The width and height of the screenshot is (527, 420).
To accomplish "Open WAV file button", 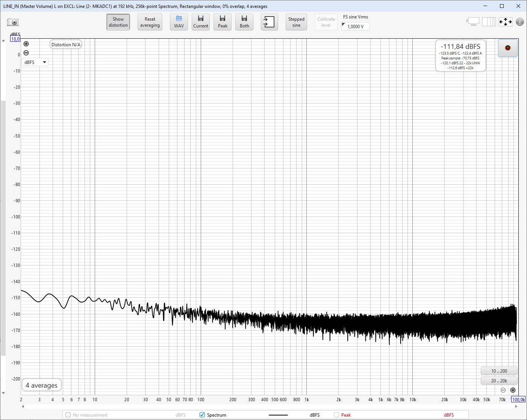I will [179, 22].
